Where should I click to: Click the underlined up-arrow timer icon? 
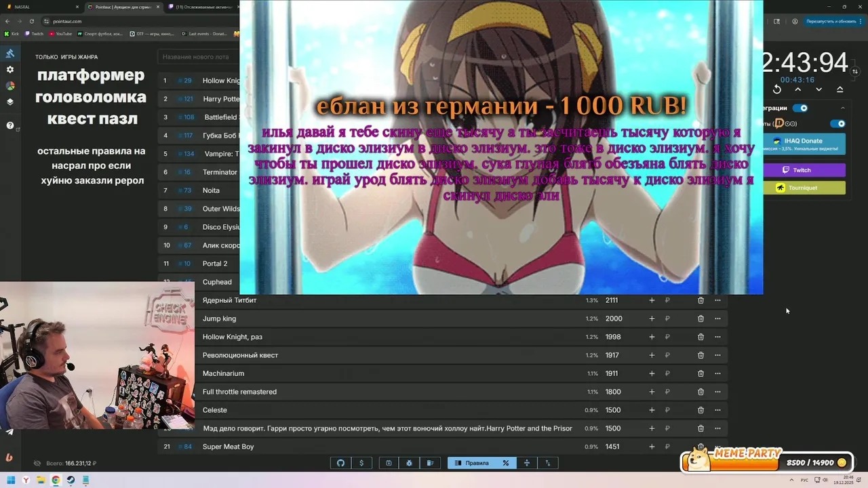pyautogui.click(x=840, y=89)
